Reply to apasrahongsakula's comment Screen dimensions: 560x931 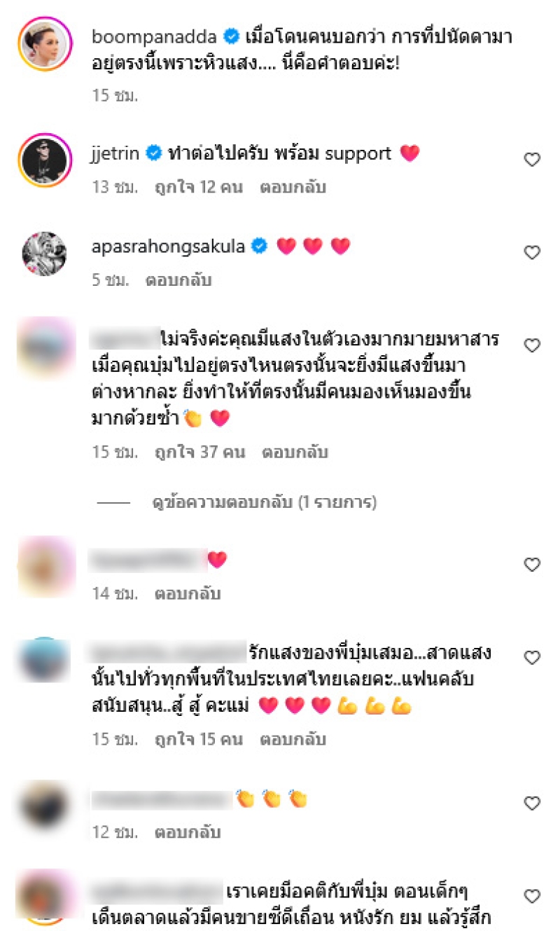tap(178, 280)
